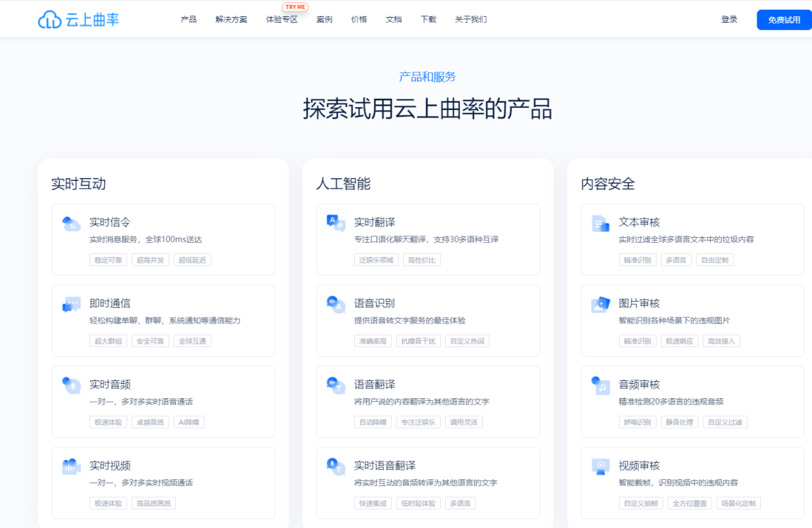Image resolution: width=812 pixels, height=528 pixels.
Task: Select the 音频审核 music note icon
Action: (x=599, y=384)
